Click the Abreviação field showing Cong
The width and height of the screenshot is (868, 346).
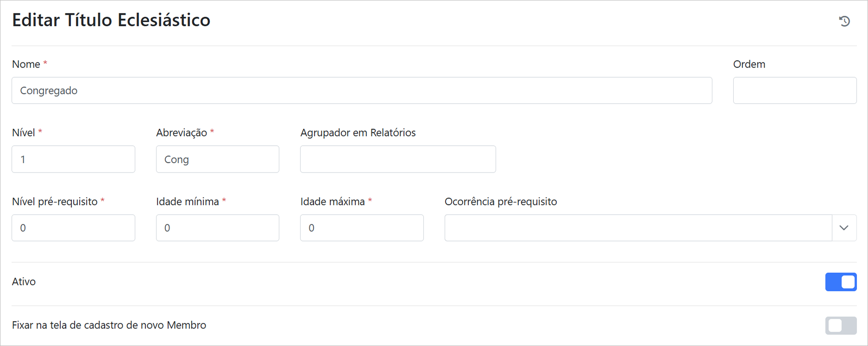pyautogui.click(x=217, y=159)
